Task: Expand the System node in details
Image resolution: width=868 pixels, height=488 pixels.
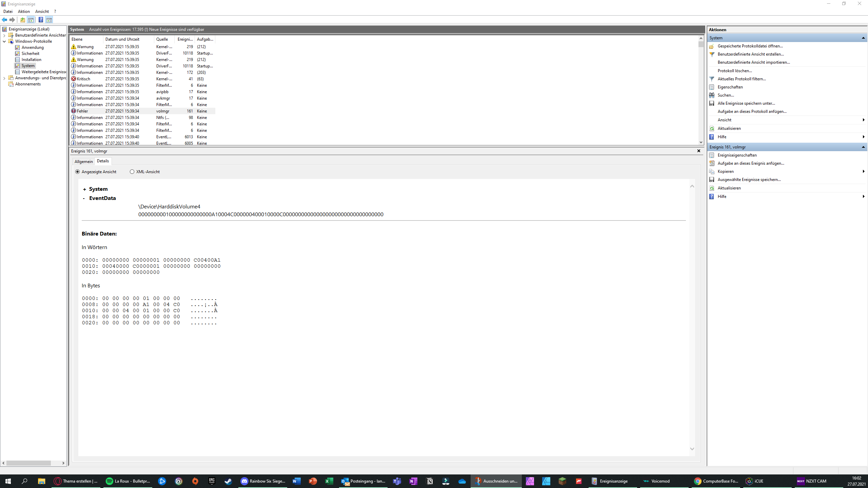Action: pyautogui.click(x=84, y=189)
